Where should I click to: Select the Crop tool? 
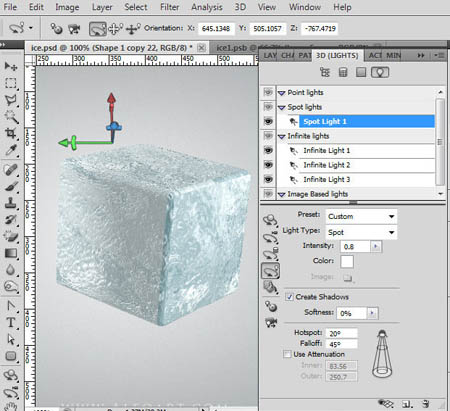pyautogui.click(x=11, y=133)
